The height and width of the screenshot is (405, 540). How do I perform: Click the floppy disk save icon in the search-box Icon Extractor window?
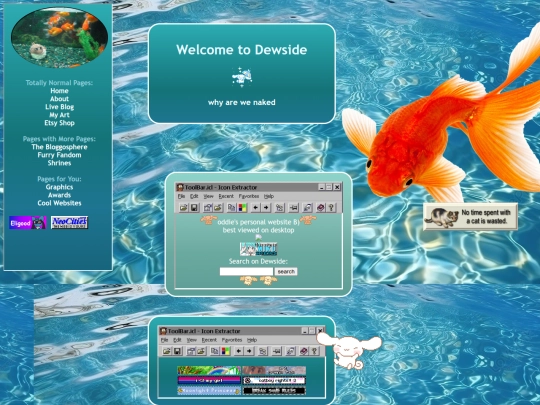[194, 208]
